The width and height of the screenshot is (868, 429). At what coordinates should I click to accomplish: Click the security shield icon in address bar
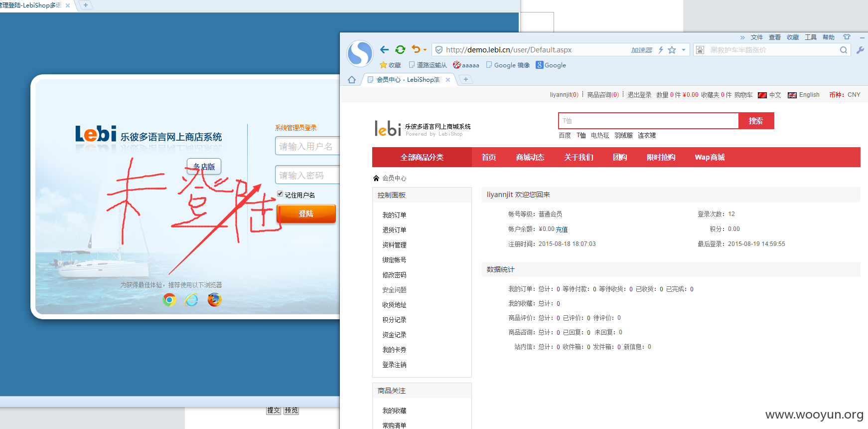point(439,50)
